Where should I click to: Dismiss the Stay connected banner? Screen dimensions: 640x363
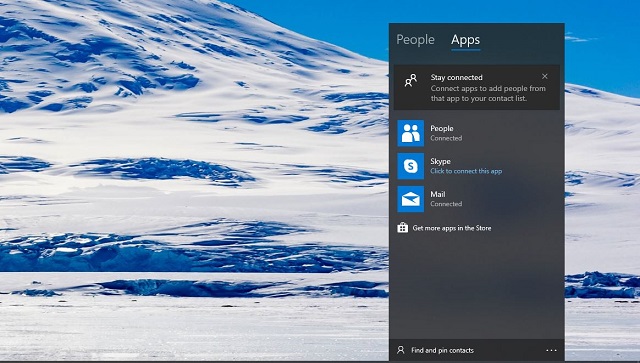tap(544, 76)
